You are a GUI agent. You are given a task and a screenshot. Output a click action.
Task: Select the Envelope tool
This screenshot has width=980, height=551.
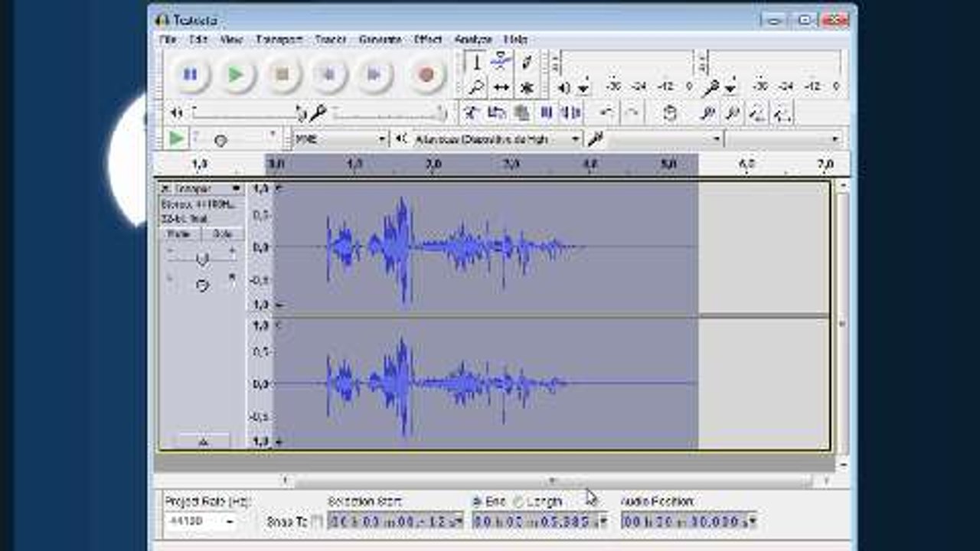pyautogui.click(x=501, y=62)
